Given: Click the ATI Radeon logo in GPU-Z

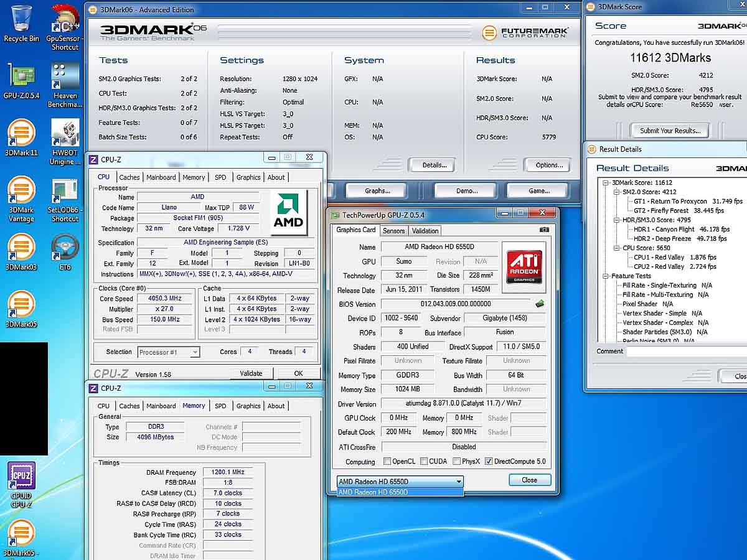Looking at the screenshot, I should (524, 267).
